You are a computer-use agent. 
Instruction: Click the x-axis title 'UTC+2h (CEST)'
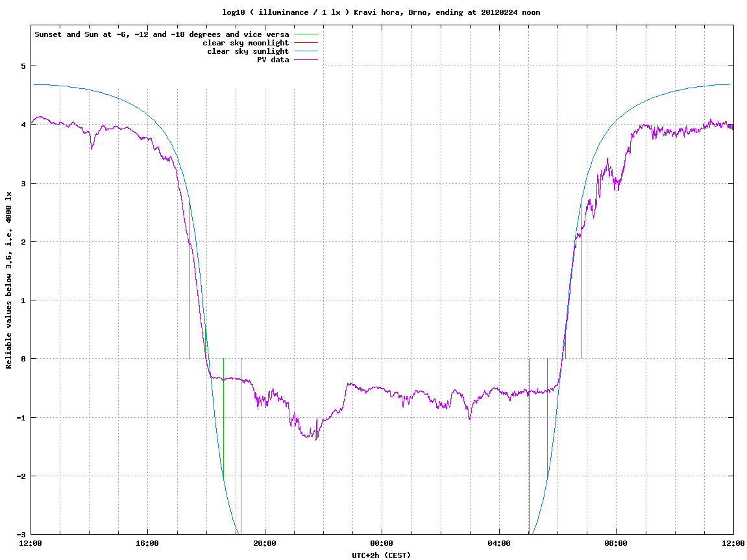pos(381,555)
